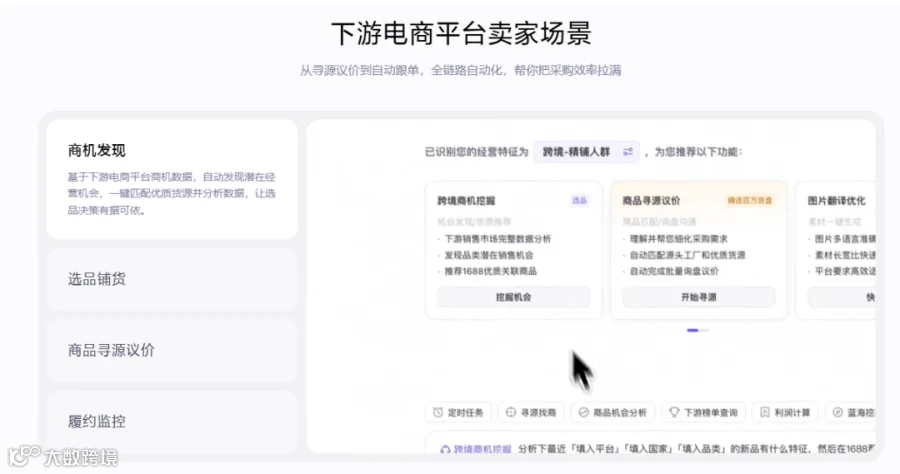
Task: Click the 蓝海 compass chip
Action: pyautogui.click(x=851, y=412)
